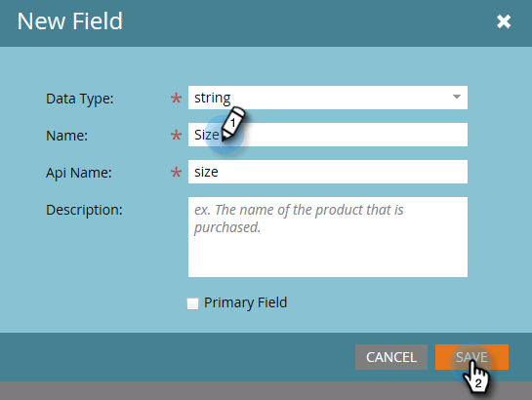Screen dimensions: 532x400
Task: Select the red asterisk beside Api Name
Action: tap(176, 173)
